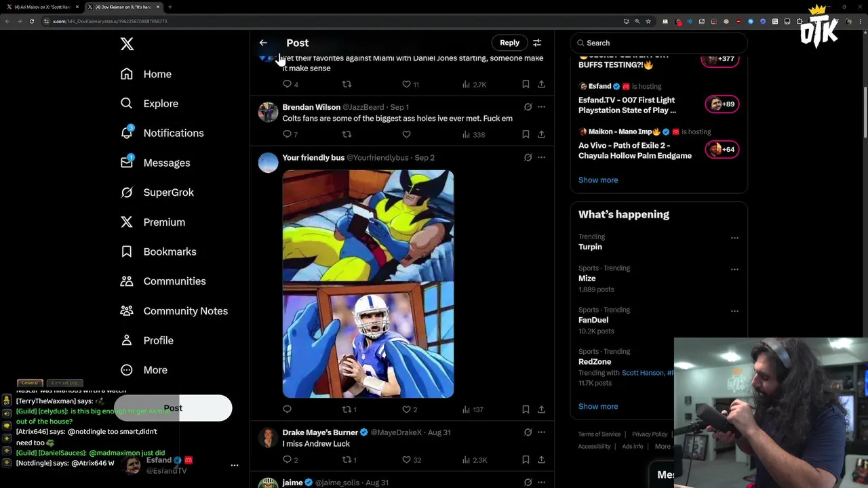
Task: Like Your friendly bus post
Action: click(x=410, y=409)
